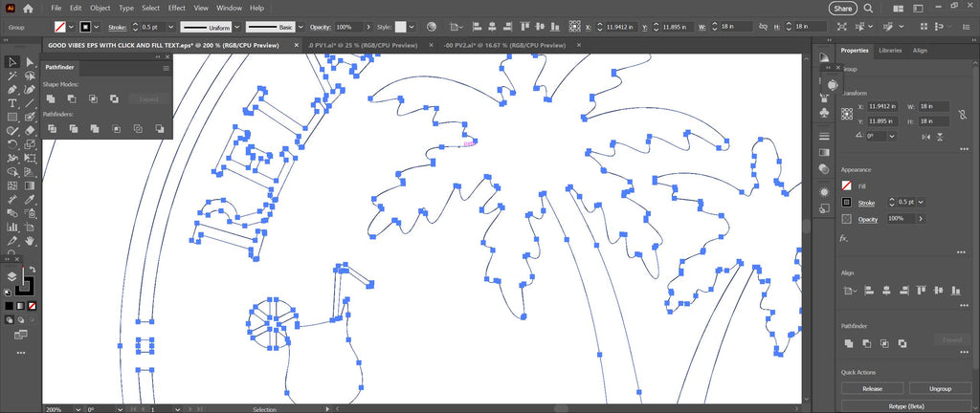Pick the Gradient tool

tap(30, 185)
